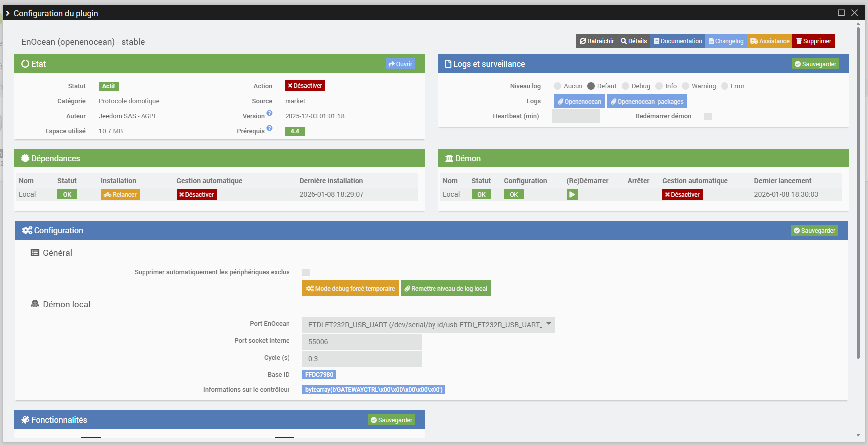Click the Démon Statut OK badge
Screen dimensions: 868x446
point(481,195)
